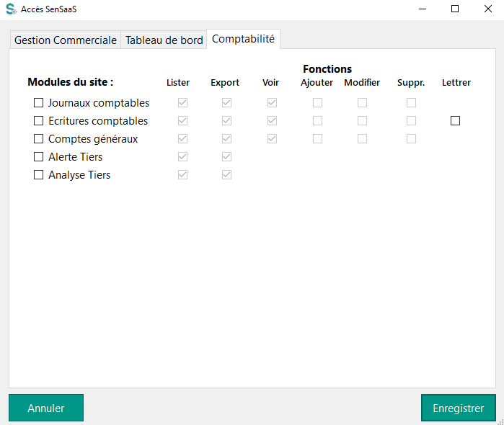Viewport: 504px width, 425px height.
Task: Check Ajouter for Journaux comptables
Action: click(x=317, y=103)
